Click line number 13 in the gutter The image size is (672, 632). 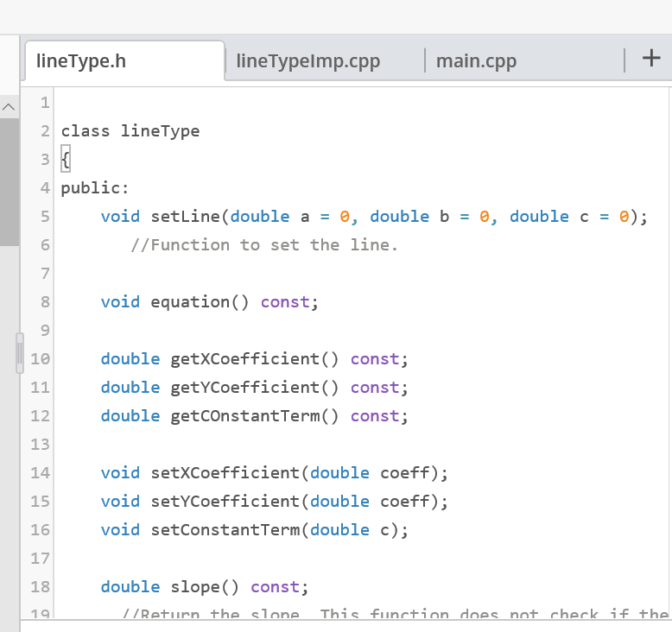40,445
